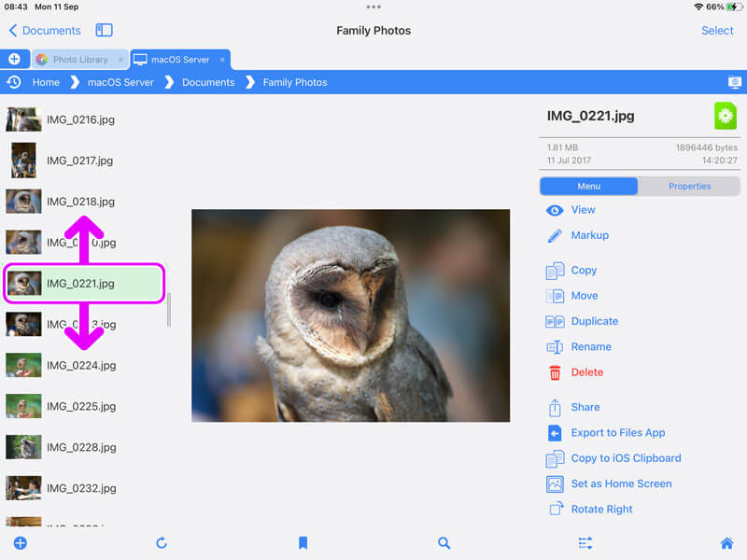
Task: Click the red Delete trash icon
Action: [555, 372]
